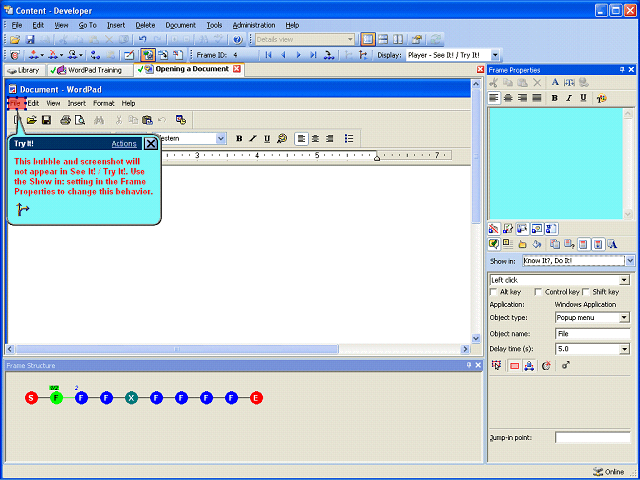
Task: Click the pin icon left of Frame Properties close
Action: [x=622, y=70]
